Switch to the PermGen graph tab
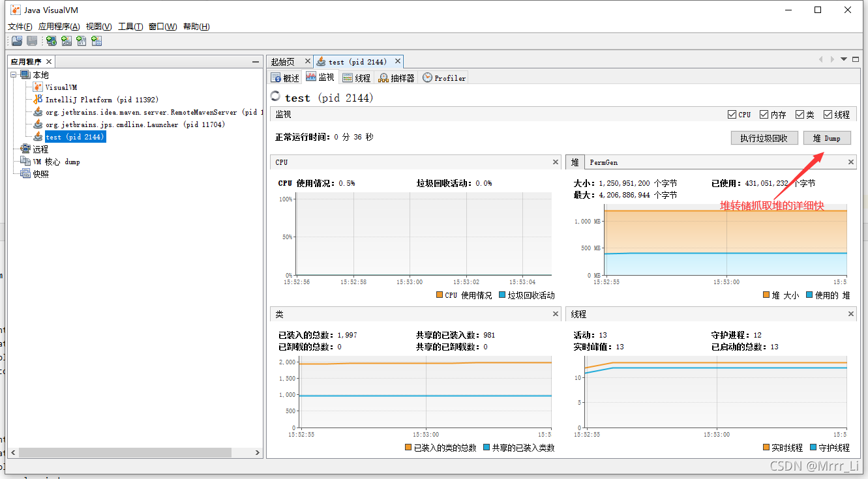Viewport: 868px width, 479px height. pos(603,162)
